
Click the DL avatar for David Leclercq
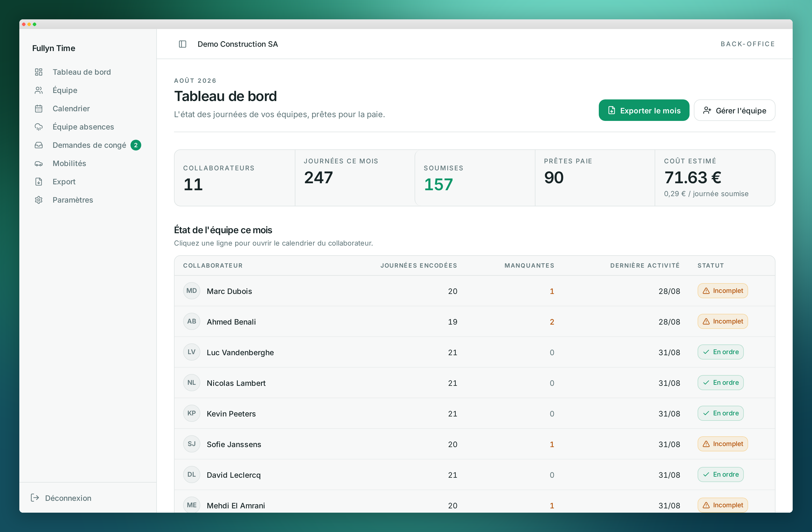click(x=191, y=475)
